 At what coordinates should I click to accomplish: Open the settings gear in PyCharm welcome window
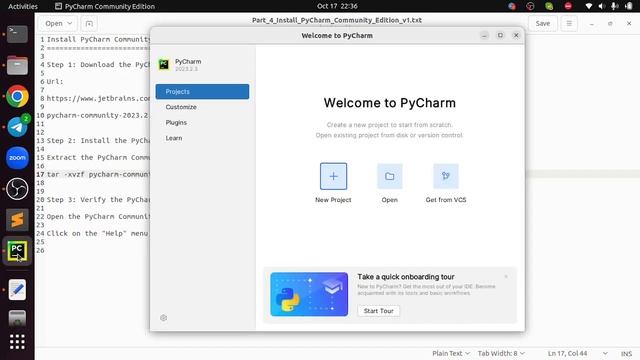[164, 318]
